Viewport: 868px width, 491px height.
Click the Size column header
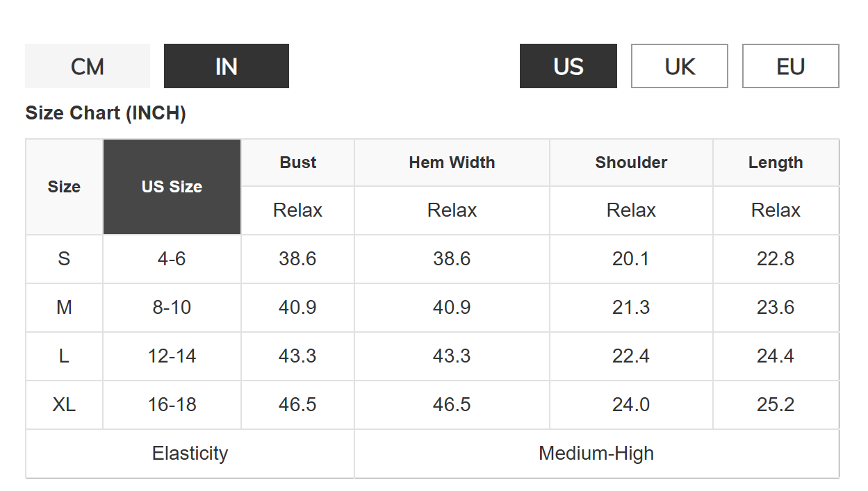tap(64, 187)
